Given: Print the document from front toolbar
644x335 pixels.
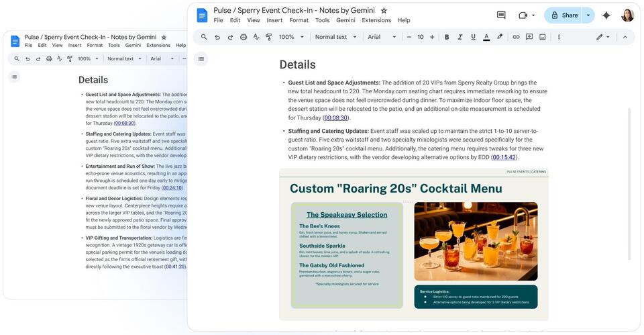Looking at the screenshot, I should [x=244, y=37].
